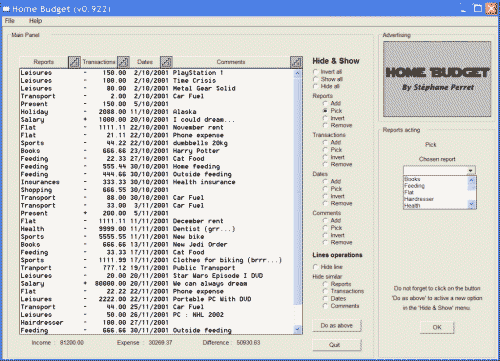Choose Health in the report list
Screen dimensions: 500x361
pyautogui.click(x=436, y=206)
